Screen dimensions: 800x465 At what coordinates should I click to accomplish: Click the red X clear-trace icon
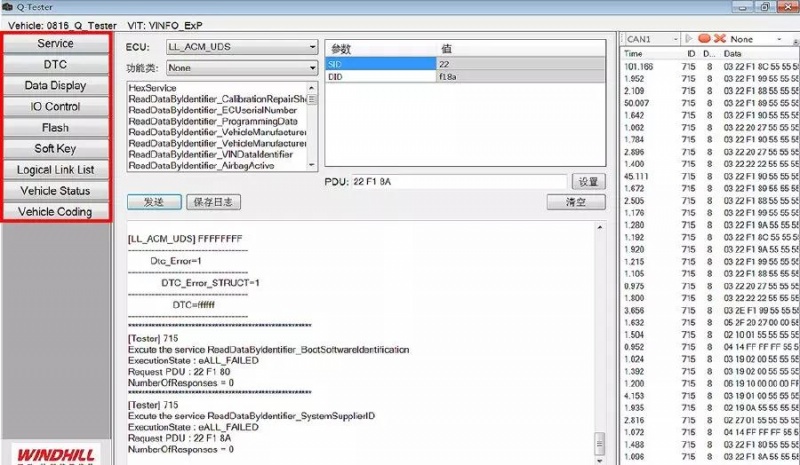coord(718,39)
